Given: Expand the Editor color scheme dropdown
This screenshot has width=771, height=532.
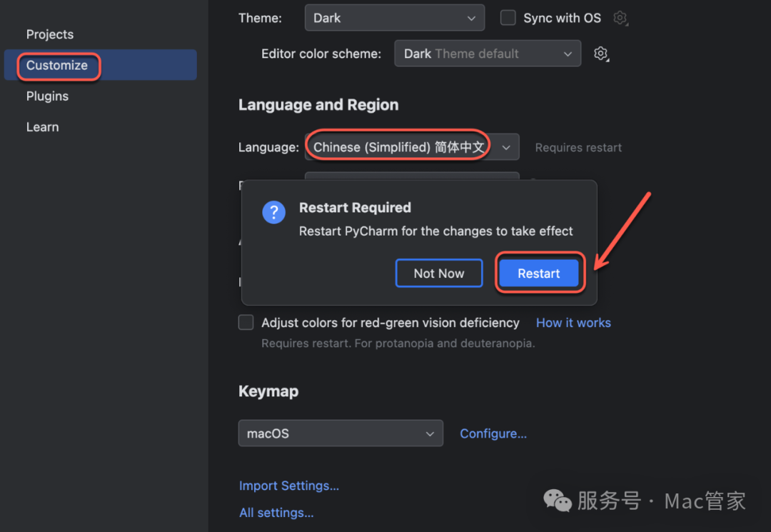Looking at the screenshot, I should click(487, 54).
